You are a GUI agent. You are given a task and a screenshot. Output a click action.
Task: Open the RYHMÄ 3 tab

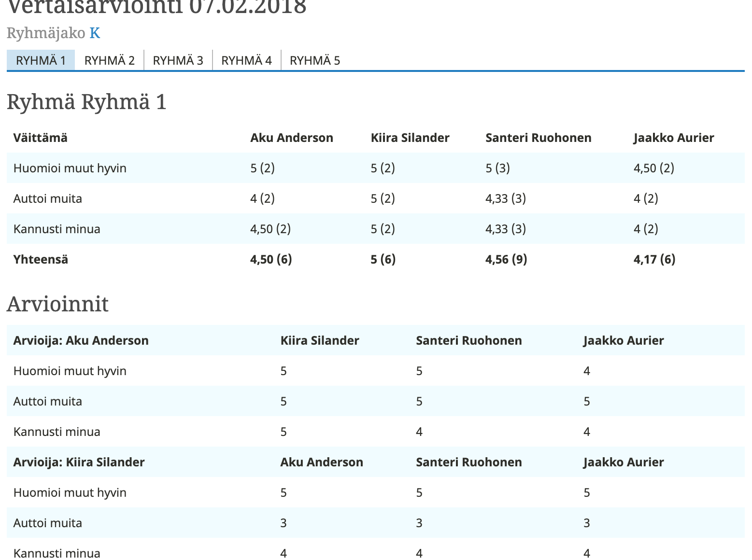[x=178, y=60]
